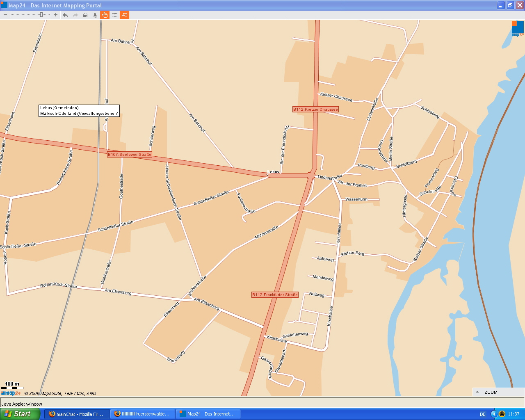The image size is (525, 420).
Task: Select the ruler measuring tool
Action: 115,15
